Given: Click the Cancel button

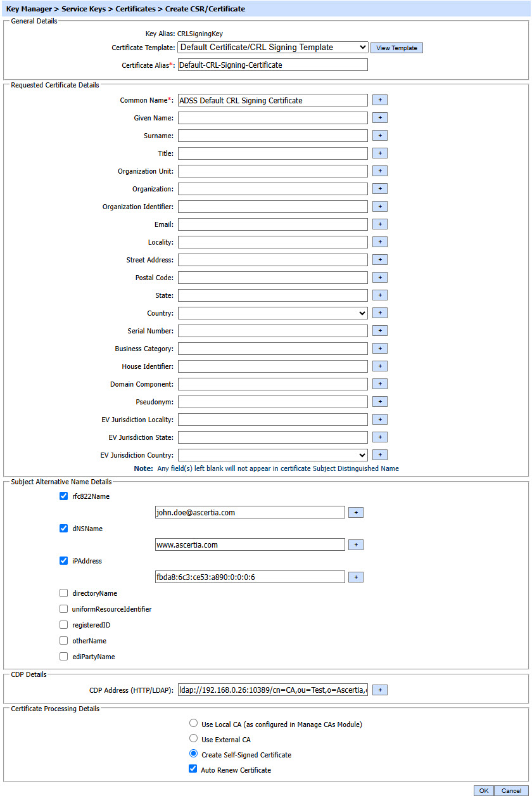Looking at the screenshot, I should (x=511, y=790).
